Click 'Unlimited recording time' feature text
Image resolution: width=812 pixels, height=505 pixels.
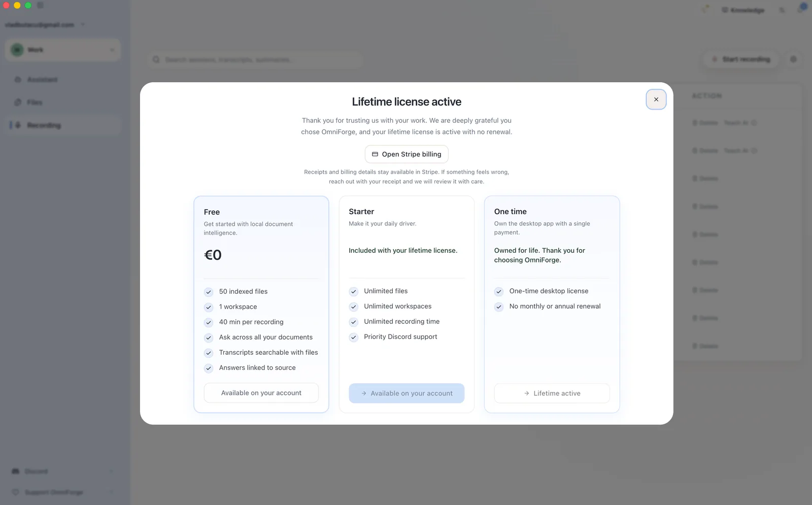[401, 321]
